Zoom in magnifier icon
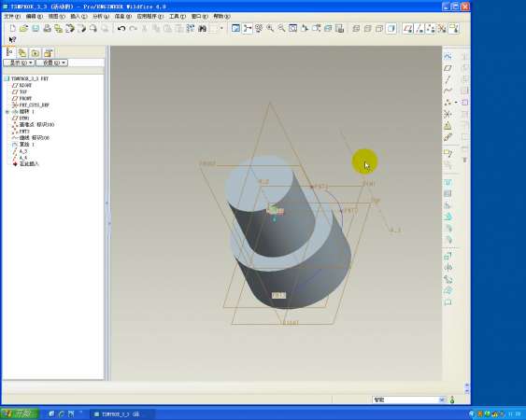Viewport: 526px width, 420px height. (x=270, y=29)
